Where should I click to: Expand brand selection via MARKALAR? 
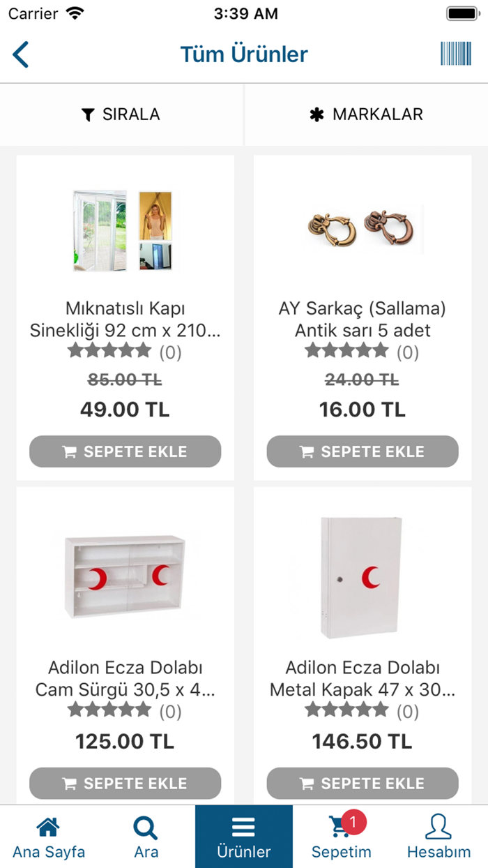pyautogui.click(x=365, y=114)
